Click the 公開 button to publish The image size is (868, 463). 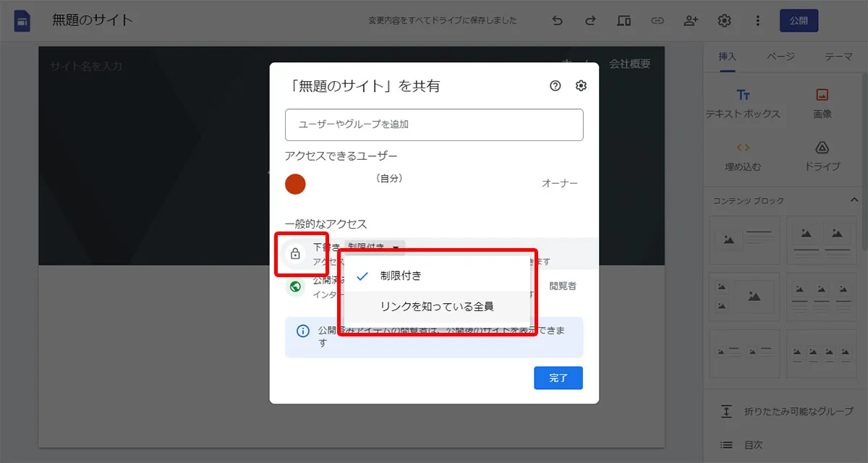[799, 20]
